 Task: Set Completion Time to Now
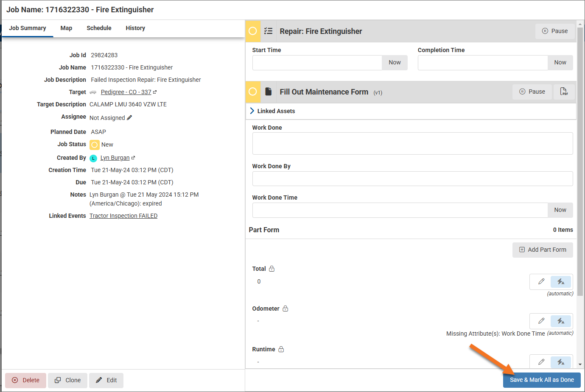pyautogui.click(x=560, y=63)
